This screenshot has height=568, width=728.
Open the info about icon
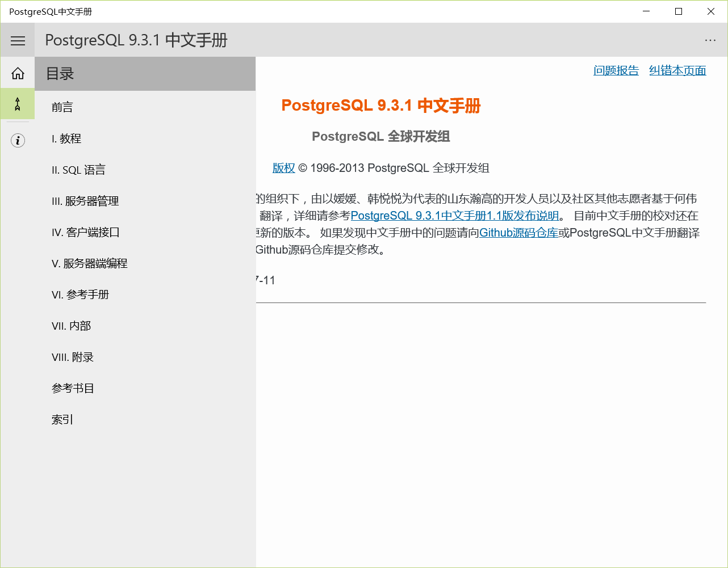point(18,140)
